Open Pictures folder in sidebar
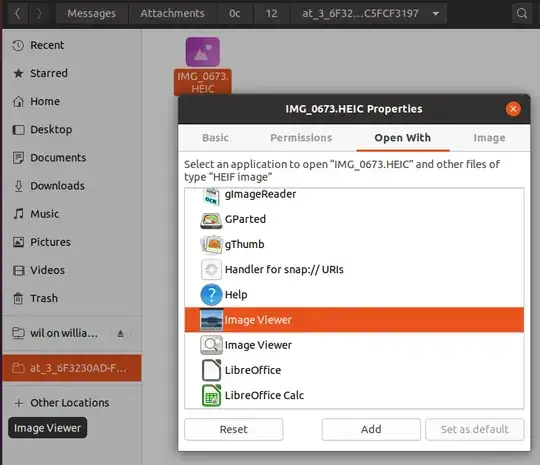Image resolution: width=540 pixels, height=465 pixels. point(72,242)
